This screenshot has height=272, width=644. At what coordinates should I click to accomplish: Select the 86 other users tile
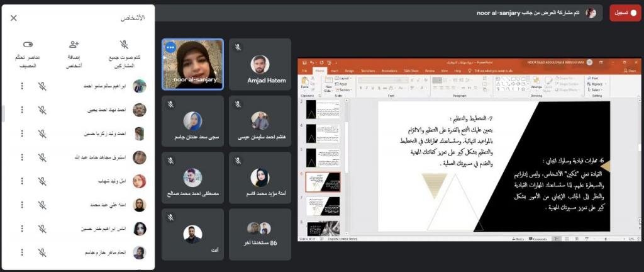260,234
